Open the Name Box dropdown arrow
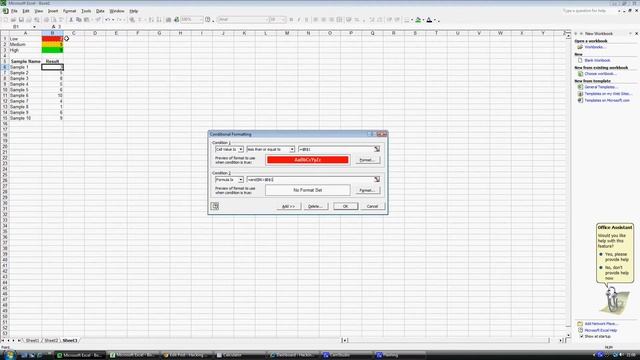 (x=34, y=27)
